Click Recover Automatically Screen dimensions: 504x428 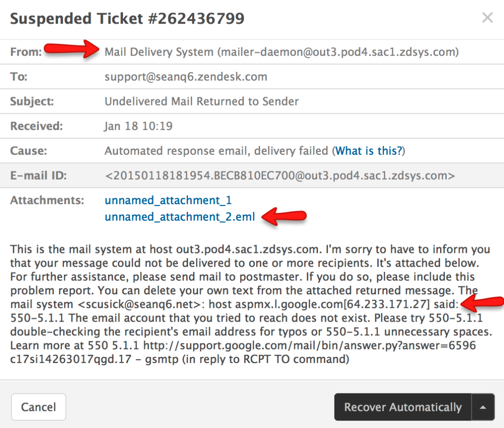pos(403,407)
